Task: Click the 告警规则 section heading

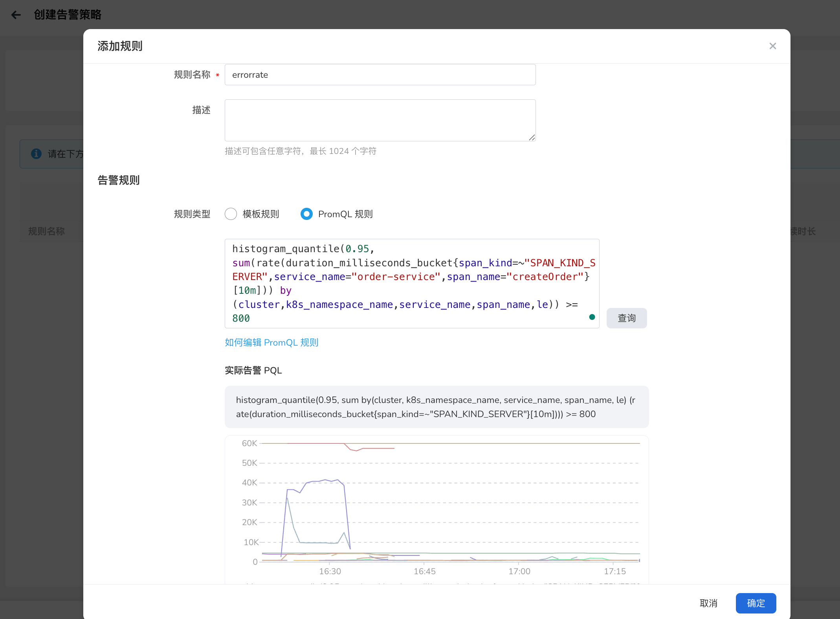Action: (119, 180)
